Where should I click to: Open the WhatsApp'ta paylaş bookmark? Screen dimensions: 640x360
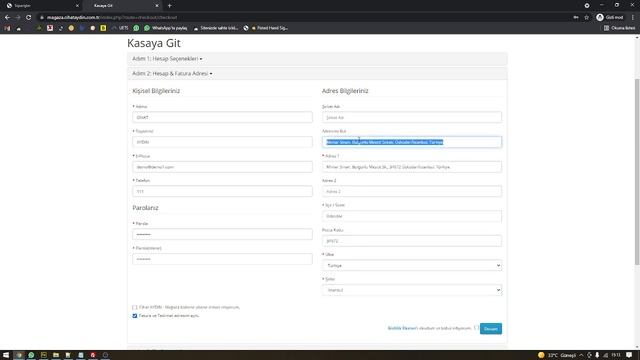pyautogui.click(x=166, y=28)
